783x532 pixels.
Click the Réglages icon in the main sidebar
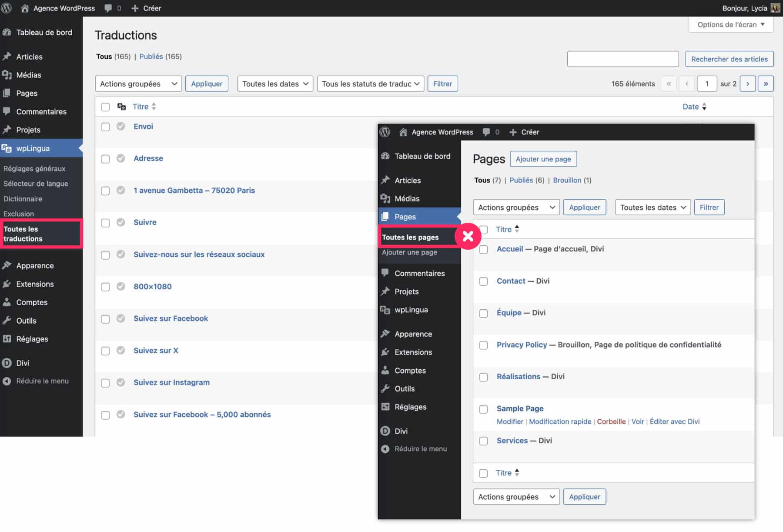pos(7,339)
